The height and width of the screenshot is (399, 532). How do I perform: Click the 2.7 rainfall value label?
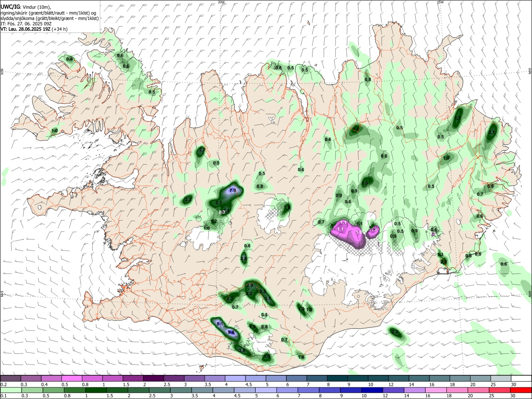[x=202, y=150]
